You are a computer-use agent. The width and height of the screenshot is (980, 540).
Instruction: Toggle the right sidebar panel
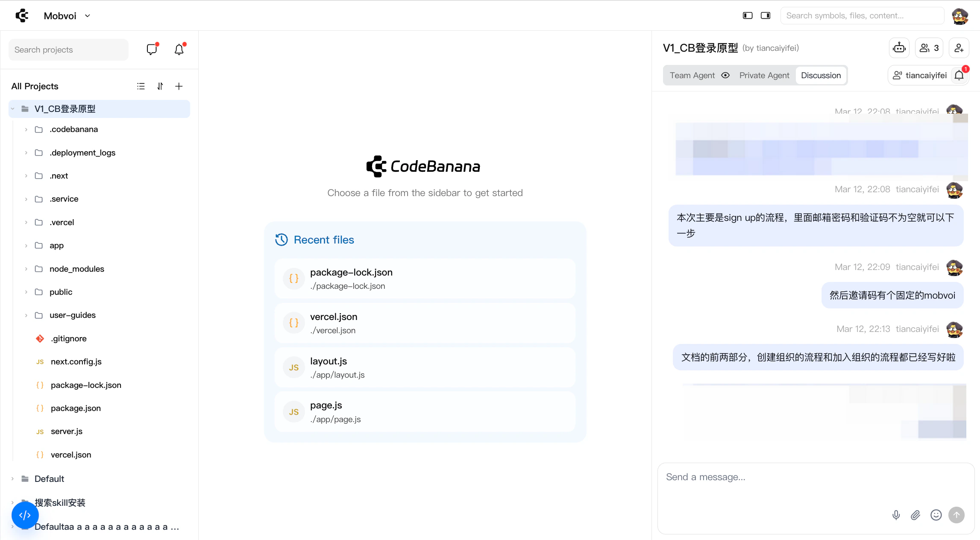[766, 16]
